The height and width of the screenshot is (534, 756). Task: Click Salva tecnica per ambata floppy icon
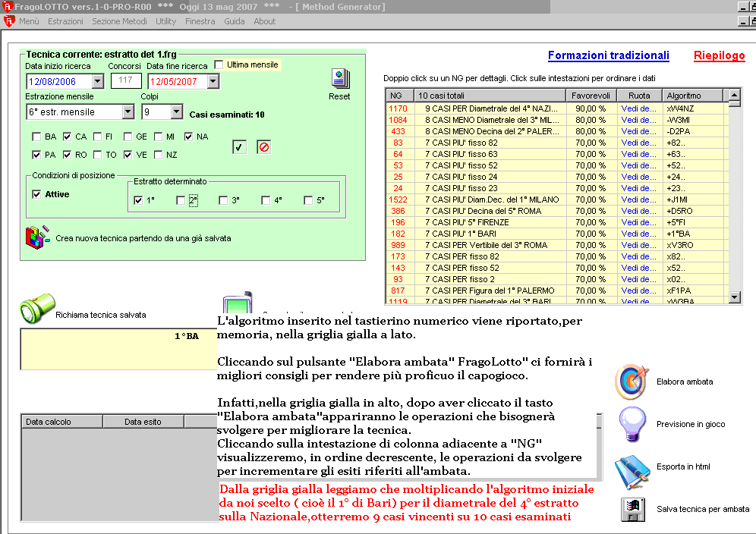click(x=632, y=509)
